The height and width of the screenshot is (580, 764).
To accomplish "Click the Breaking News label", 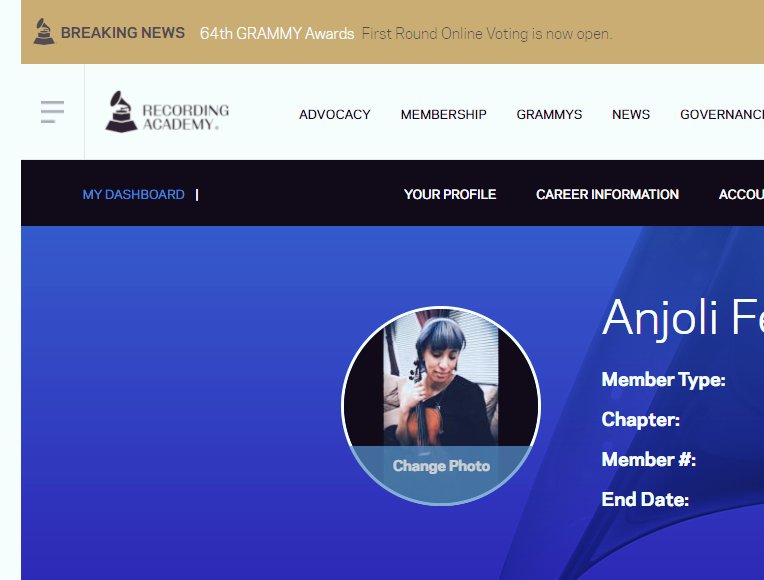I will (x=123, y=33).
